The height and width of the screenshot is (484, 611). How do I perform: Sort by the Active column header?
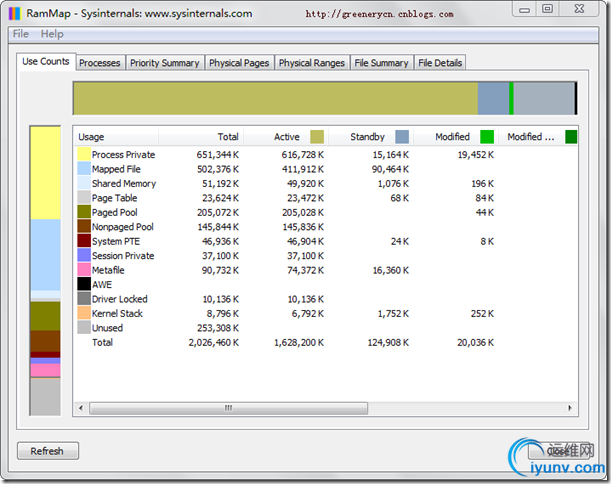[x=286, y=137]
